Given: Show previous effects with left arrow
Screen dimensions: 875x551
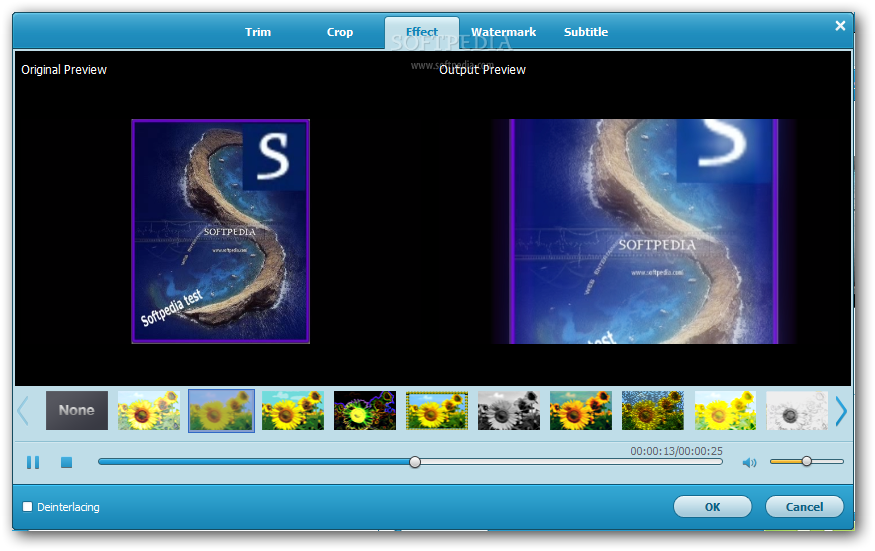Looking at the screenshot, I should (x=23, y=411).
